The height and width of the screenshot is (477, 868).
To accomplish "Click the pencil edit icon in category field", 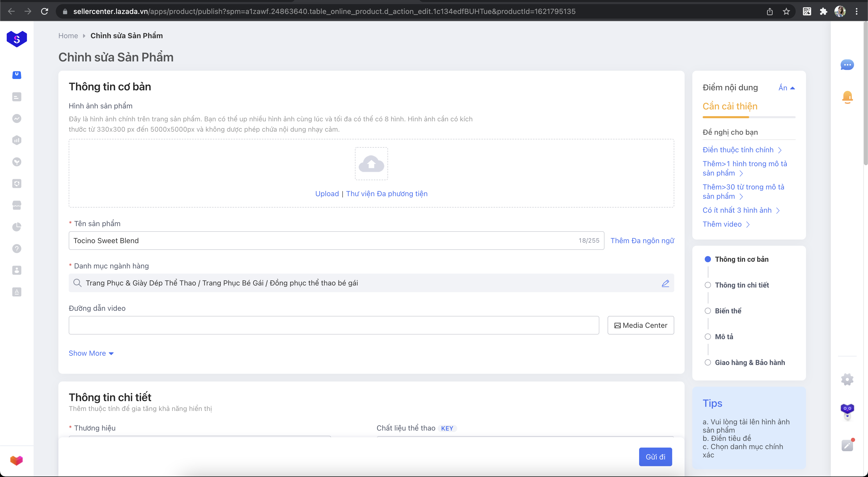I will (665, 283).
